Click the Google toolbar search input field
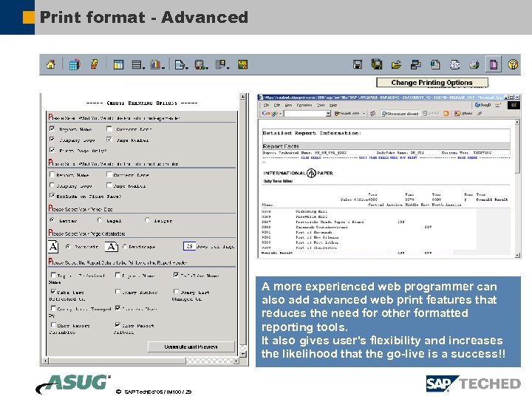 pyautogui.click(x=304, y=114)
